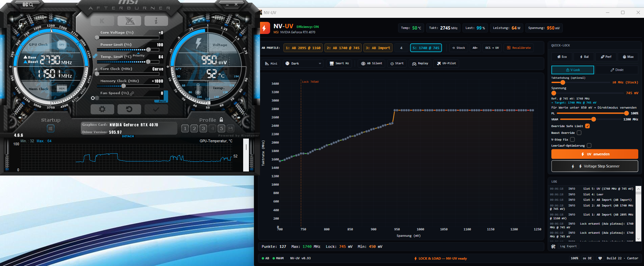The width and height of the screenshot is (644, 266).
Task: Toggle AB Silent mode
Action: pos(372,63)
